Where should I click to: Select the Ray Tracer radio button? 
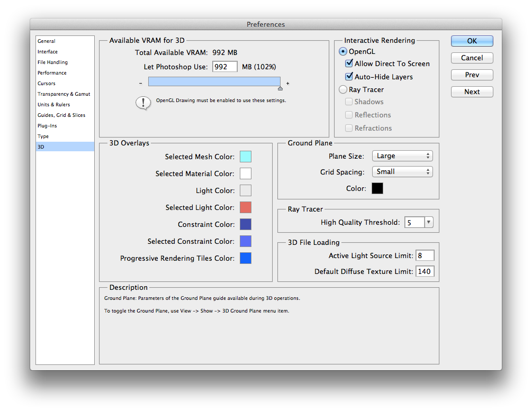point(343,89)
